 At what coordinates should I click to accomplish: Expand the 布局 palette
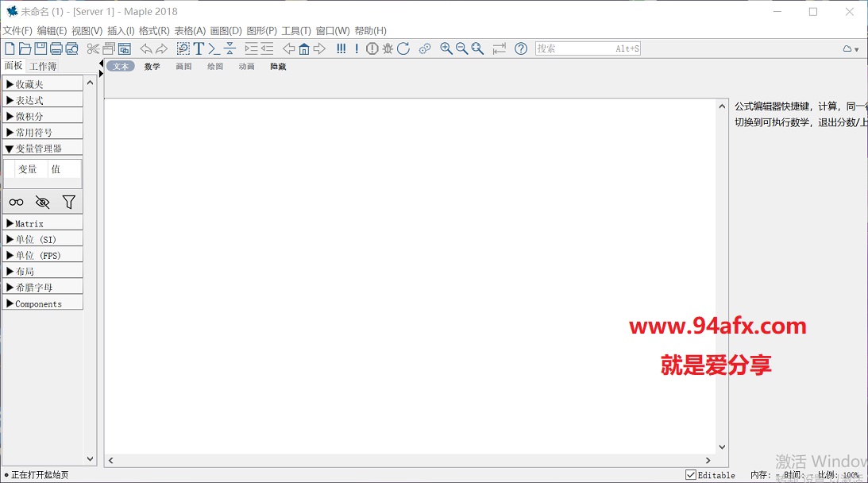[x=43, y=272]
